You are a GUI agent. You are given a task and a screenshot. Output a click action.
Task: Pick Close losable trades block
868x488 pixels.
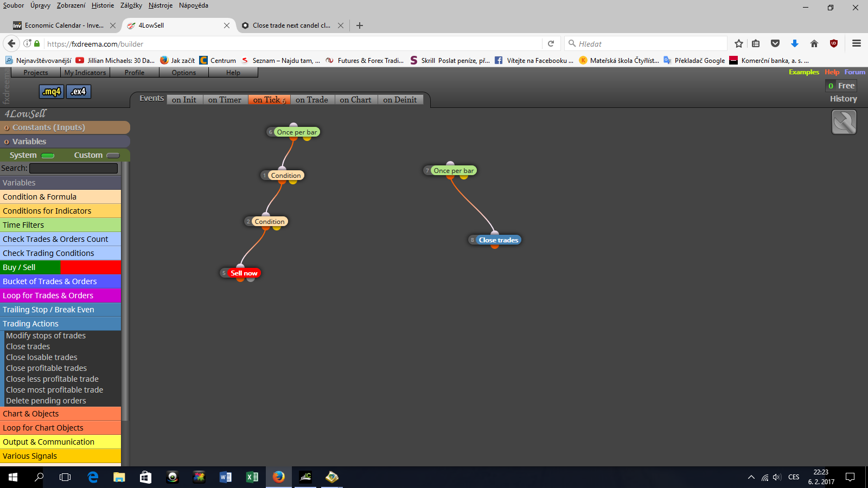click(x=42, y=357)
